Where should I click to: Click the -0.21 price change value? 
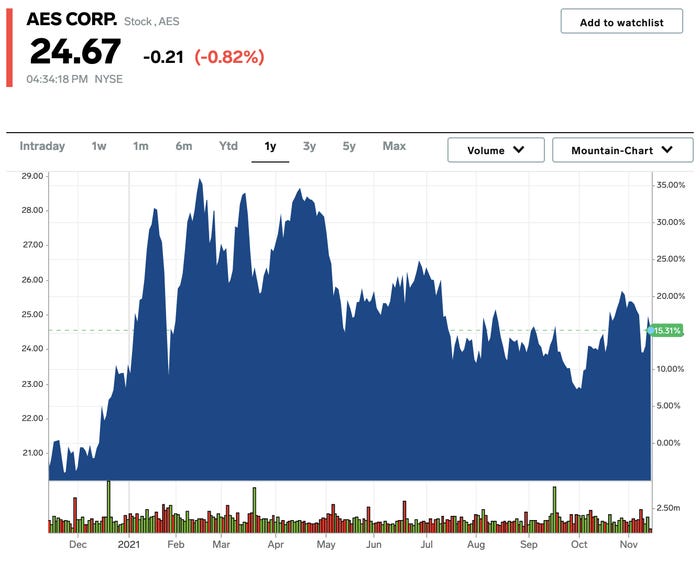(x=163, y=57)
